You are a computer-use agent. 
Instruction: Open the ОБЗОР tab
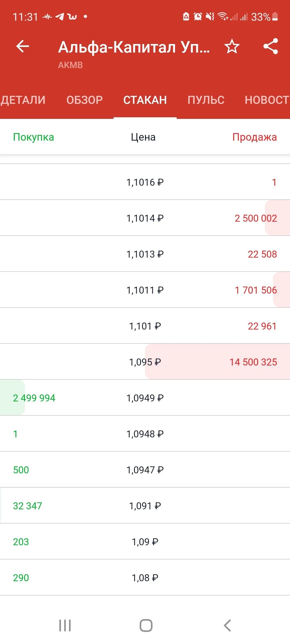point(85,100)
